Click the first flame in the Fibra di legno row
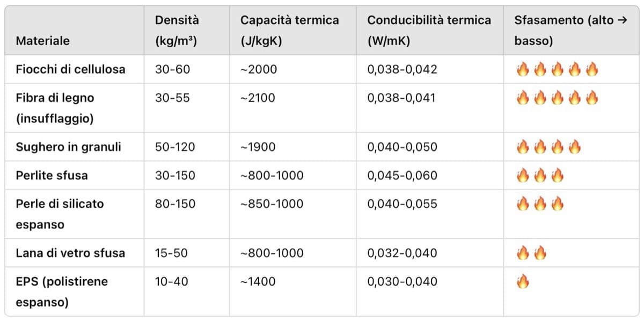This screenshot has height=321, width=644. (x=522, y=98)
